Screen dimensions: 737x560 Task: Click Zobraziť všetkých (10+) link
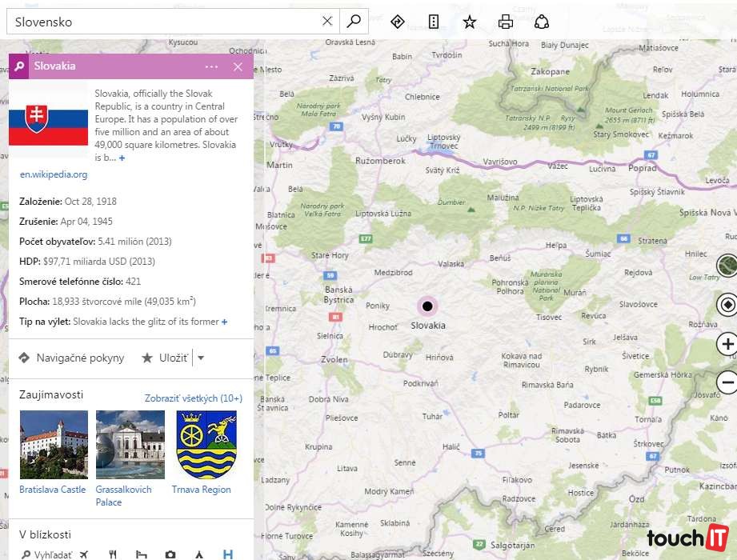[x=193, y=398]
